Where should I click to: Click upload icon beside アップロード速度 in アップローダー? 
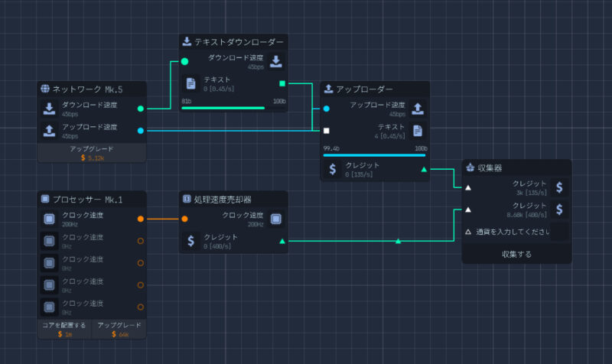coord(418,108)
